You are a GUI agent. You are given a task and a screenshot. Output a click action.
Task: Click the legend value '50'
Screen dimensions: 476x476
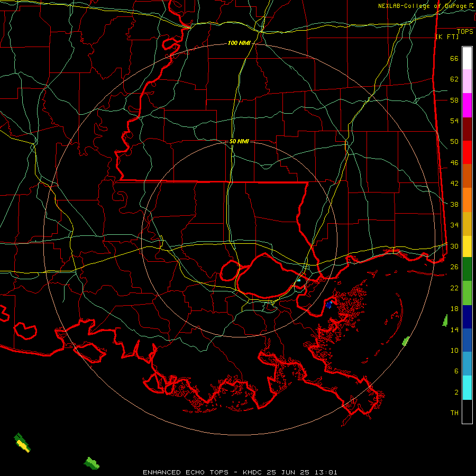(454, 142)
